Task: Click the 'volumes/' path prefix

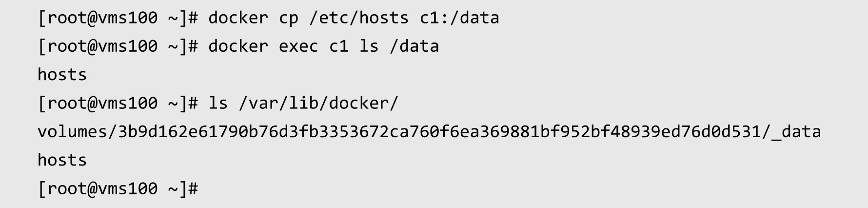Action: [x=78, y=132]
